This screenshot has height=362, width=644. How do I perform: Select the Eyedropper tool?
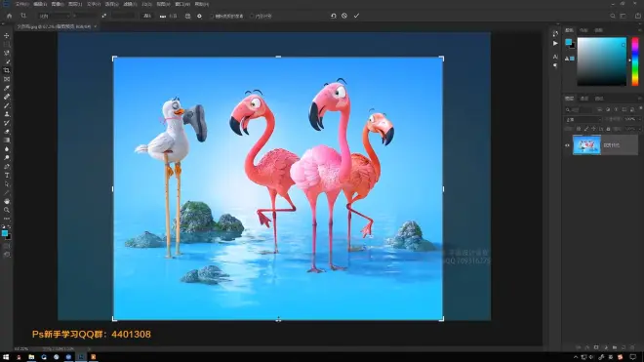click(x=7, y=88)
